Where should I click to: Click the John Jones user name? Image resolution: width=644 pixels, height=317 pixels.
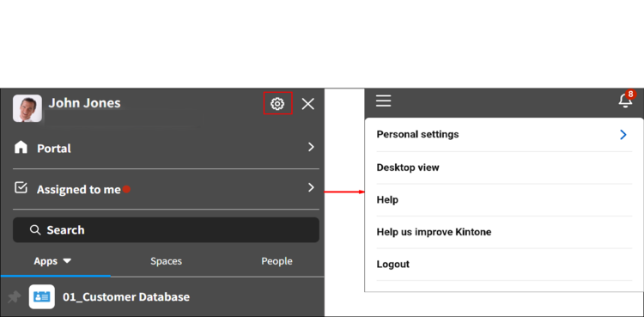(85, 103)
